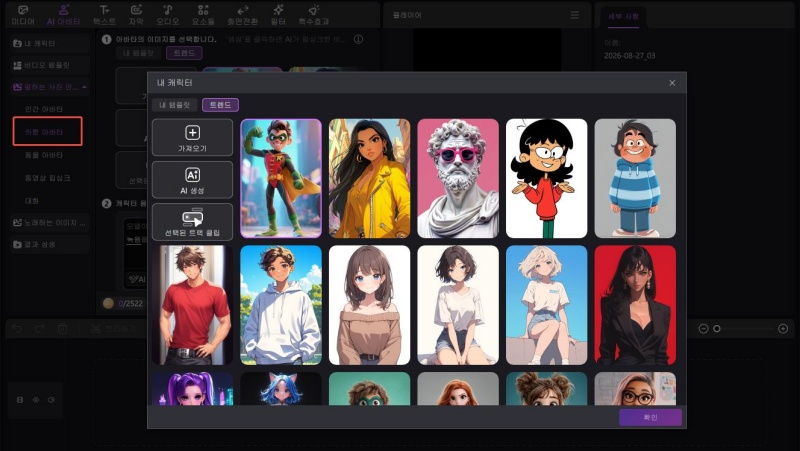800x451 pixels.
Task: Select boy with green mask, teal background
Action: [x=369, y=389]
